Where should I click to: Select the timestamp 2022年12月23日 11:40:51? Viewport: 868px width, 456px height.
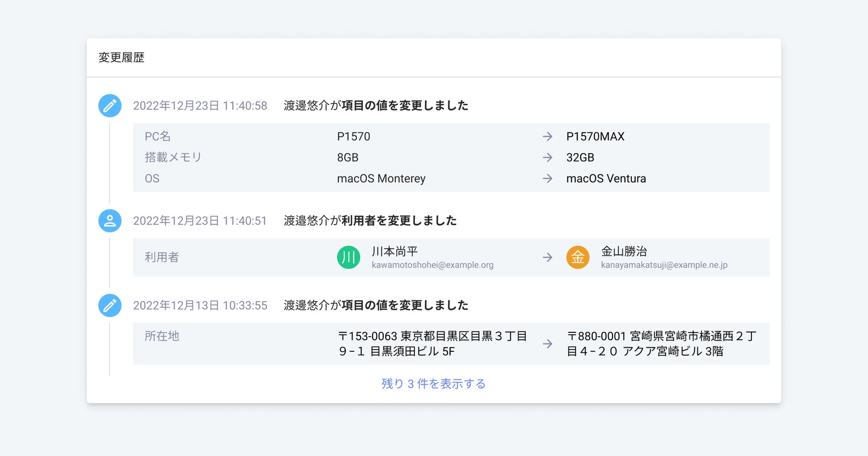(200, 221)
